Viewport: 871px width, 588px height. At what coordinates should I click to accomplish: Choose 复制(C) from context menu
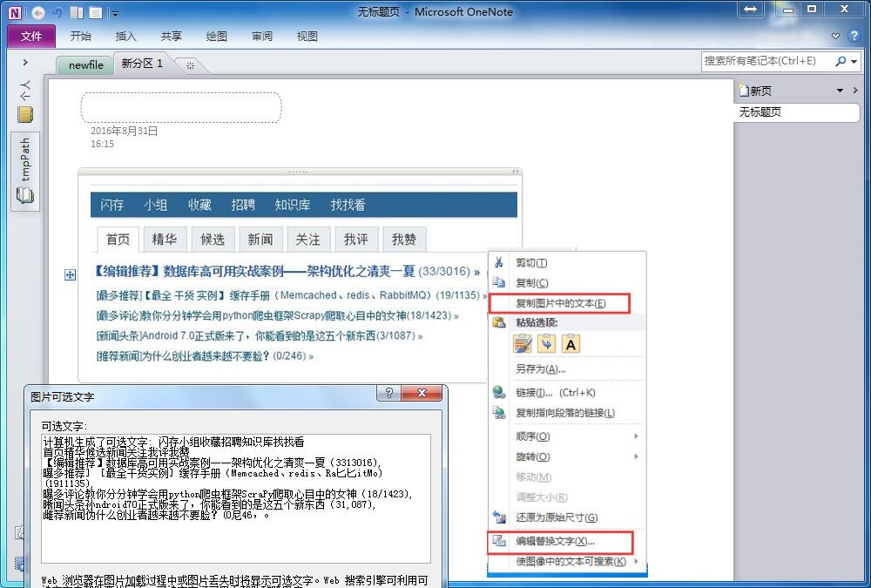click(x=567, y=282)
